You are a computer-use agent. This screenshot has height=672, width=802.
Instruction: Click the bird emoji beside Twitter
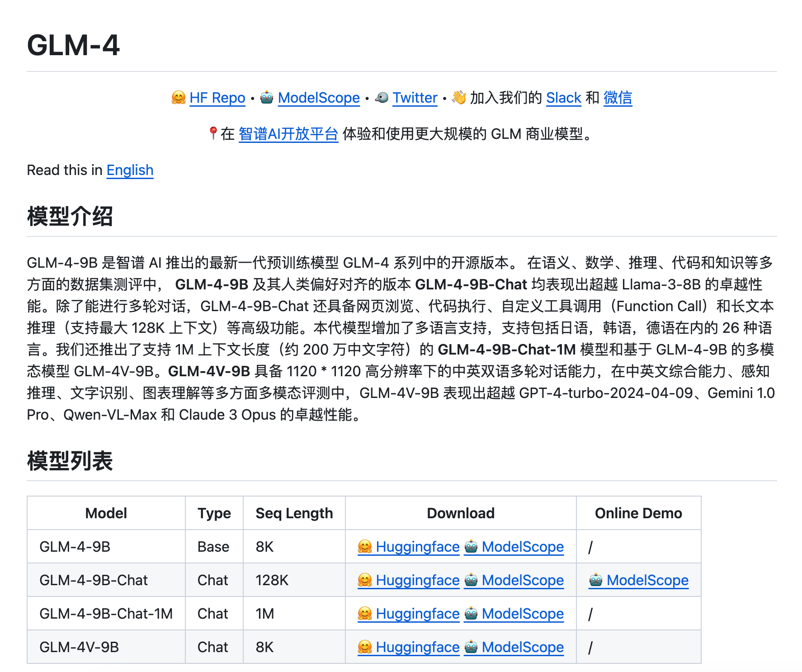tap(382, 97)
